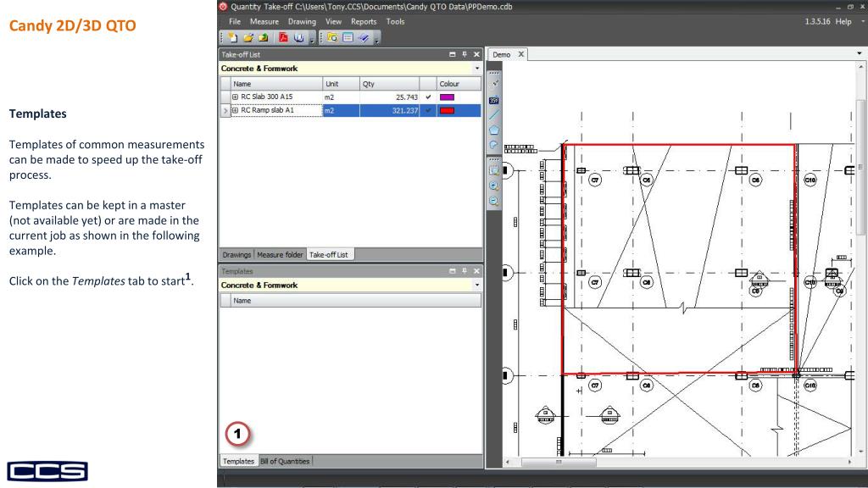This screenshot has height=488, width=868.
Task: Pin the Take-off List panel
Action: coord(465,54)
